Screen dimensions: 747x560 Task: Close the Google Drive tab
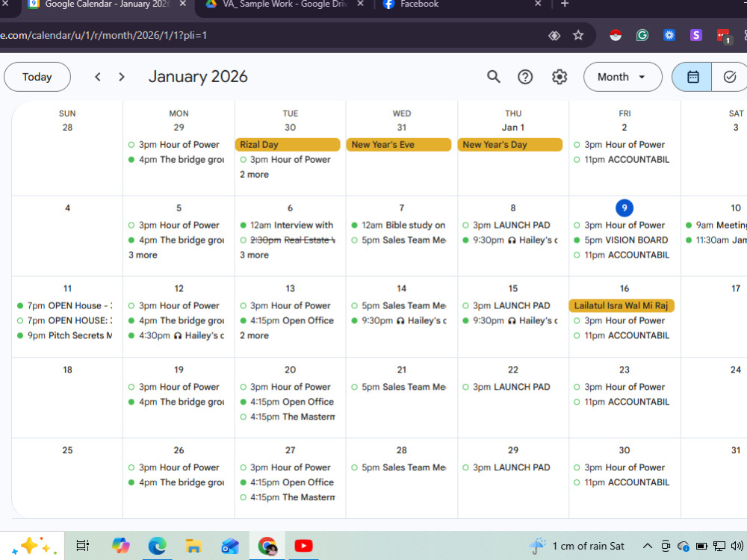tap(360, 4)
